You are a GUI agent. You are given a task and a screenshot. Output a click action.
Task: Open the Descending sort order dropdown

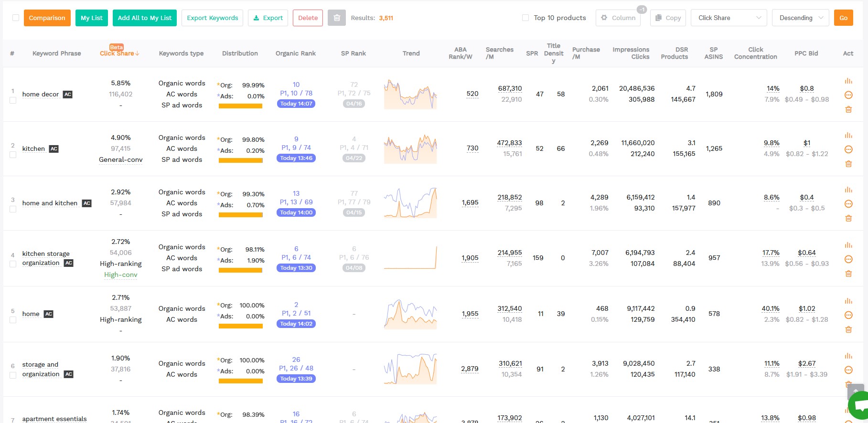tap(801, 18)
